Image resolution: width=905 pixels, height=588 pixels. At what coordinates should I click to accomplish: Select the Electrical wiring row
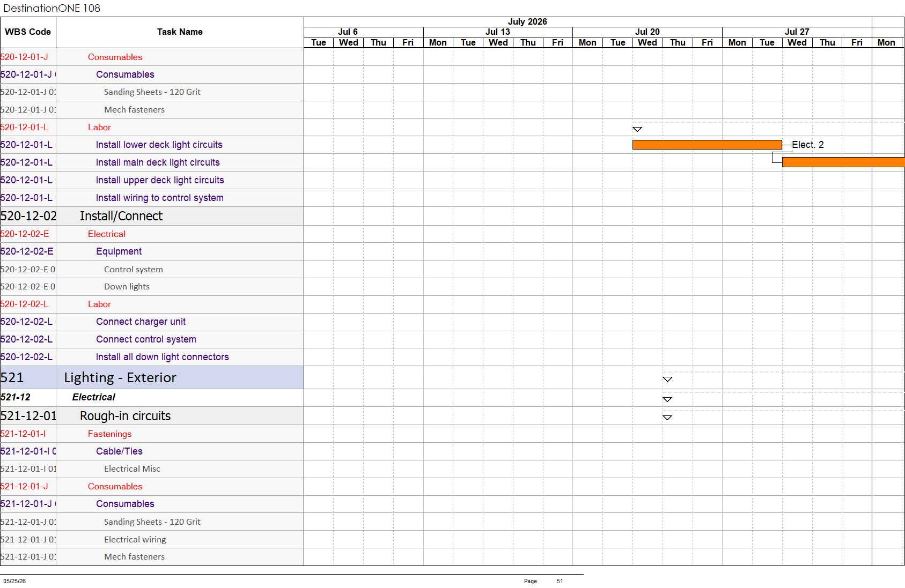[x=152, y=540]
